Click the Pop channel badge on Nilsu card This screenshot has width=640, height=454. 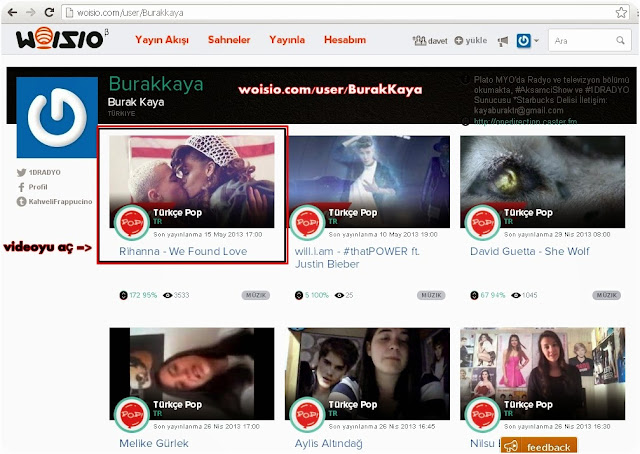[482, 414]
